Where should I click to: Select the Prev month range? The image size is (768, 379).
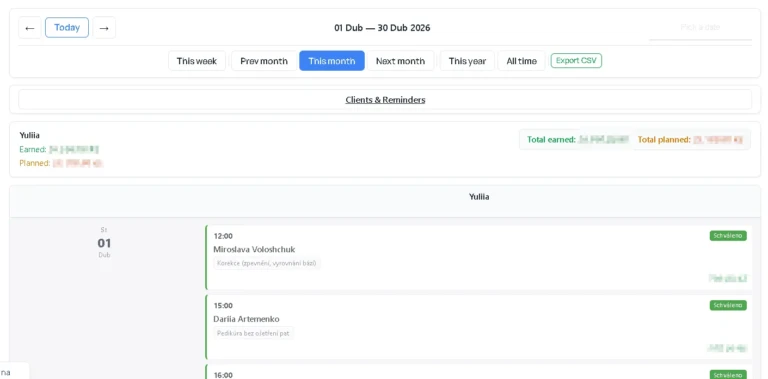pos(264,61)
